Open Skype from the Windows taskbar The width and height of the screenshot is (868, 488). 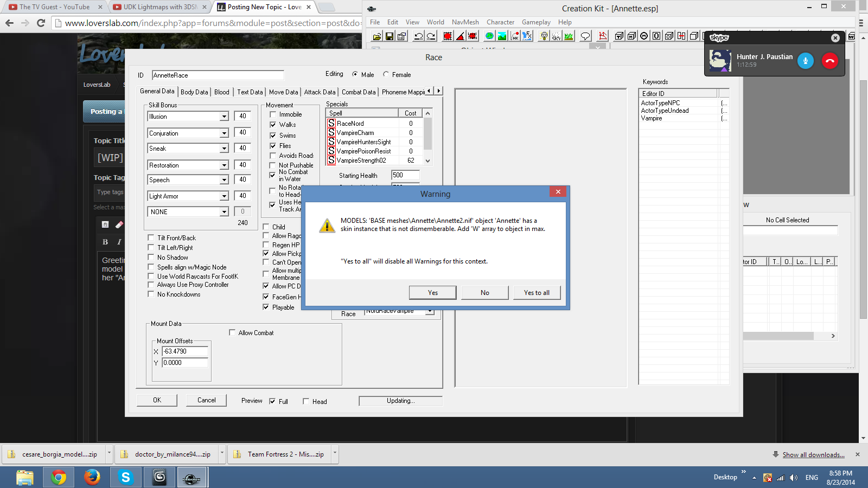(126, 477)
